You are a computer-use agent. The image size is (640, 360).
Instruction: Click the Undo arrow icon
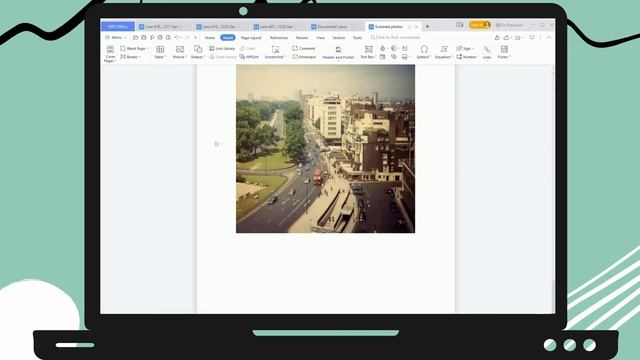point(176,38)
